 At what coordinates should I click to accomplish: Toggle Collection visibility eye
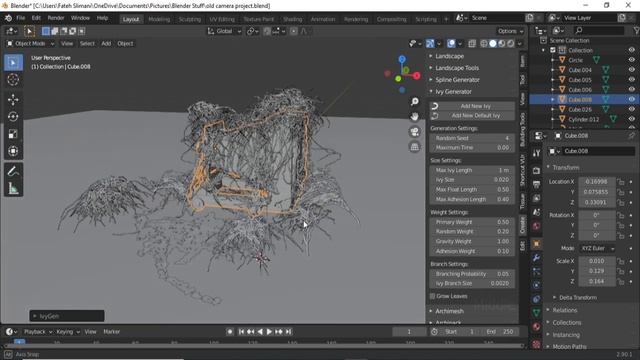[631, 50]
